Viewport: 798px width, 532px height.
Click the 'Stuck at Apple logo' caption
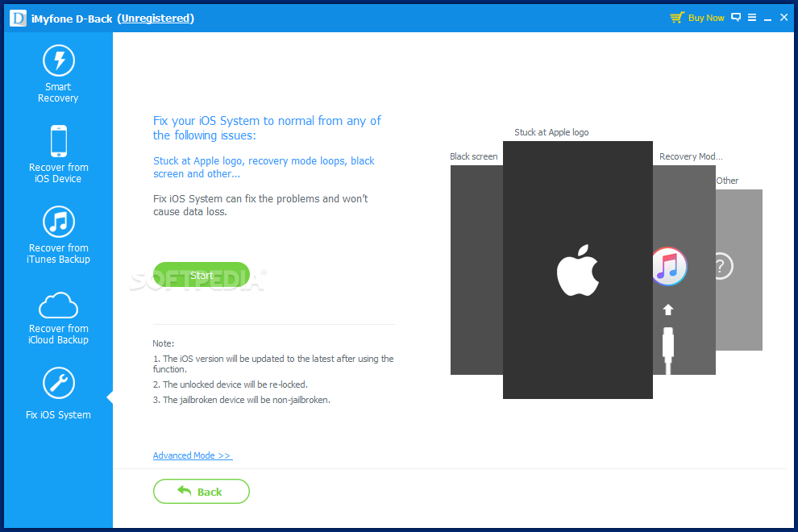click(x=551, y=132)
